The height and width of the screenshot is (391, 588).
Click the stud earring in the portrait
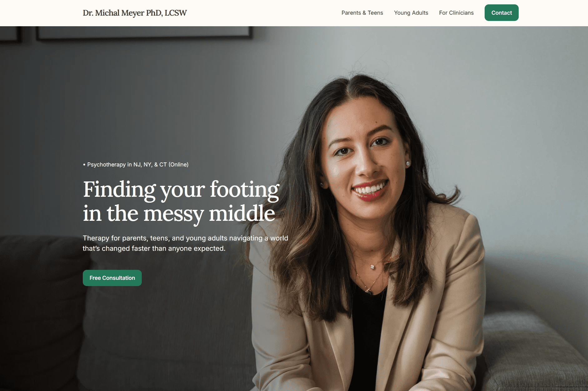point(408,163)
